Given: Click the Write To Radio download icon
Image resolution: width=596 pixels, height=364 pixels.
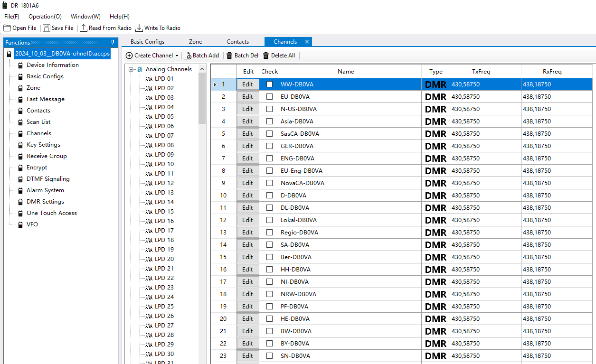Looking at the screenshot, I should pos(139,28).
